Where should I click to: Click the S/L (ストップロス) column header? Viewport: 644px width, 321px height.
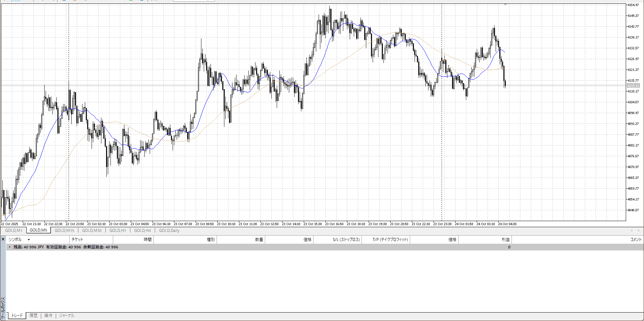click(346, 240)
